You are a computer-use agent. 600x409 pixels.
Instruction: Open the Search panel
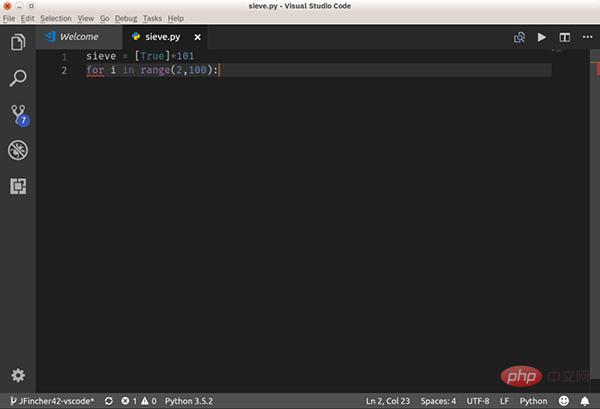[x=18, y=78]
